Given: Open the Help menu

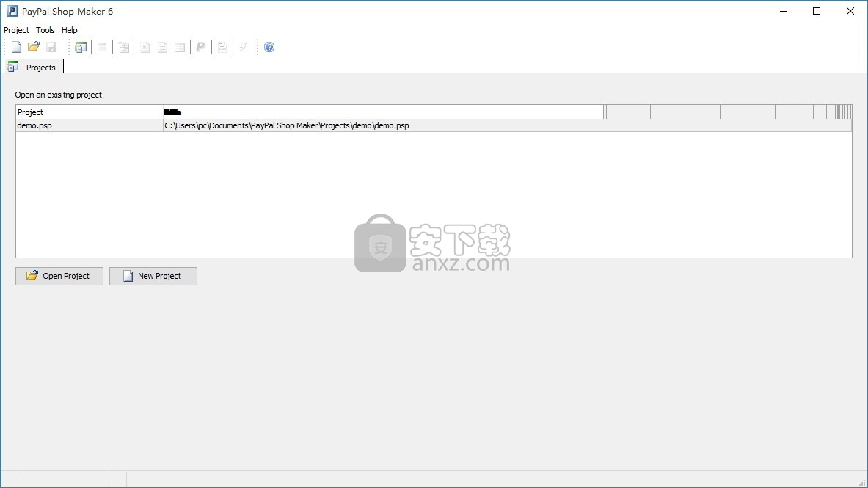Looking at the screenshot, I should pyautogui.click(x=69, y=30).
